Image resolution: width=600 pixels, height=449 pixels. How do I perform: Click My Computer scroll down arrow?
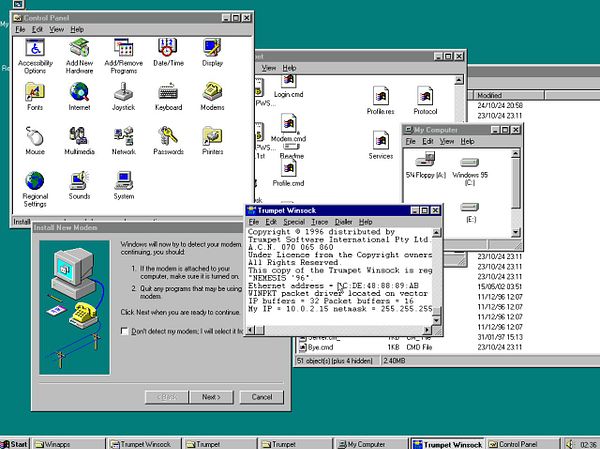pyautogui.click(x=515, y=232)
